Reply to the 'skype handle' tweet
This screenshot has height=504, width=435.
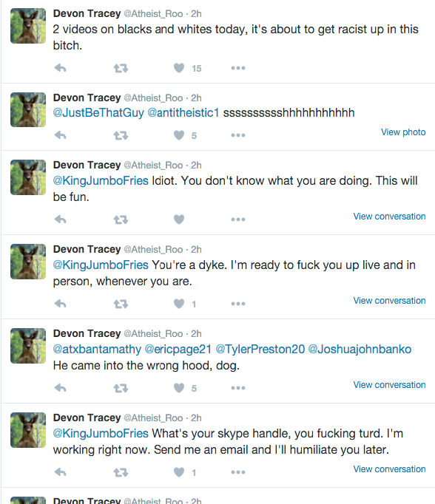coord(60,472)
